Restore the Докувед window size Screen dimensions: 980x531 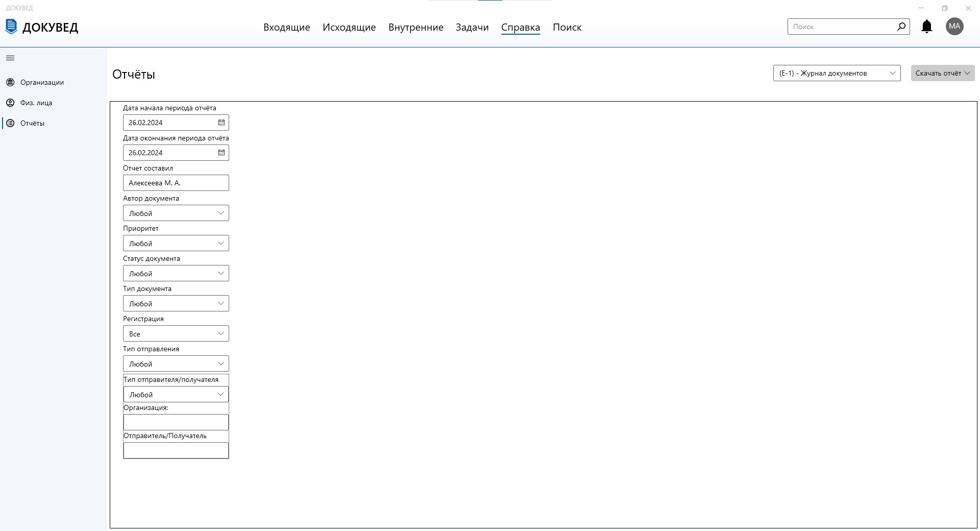tap(945, 8)
